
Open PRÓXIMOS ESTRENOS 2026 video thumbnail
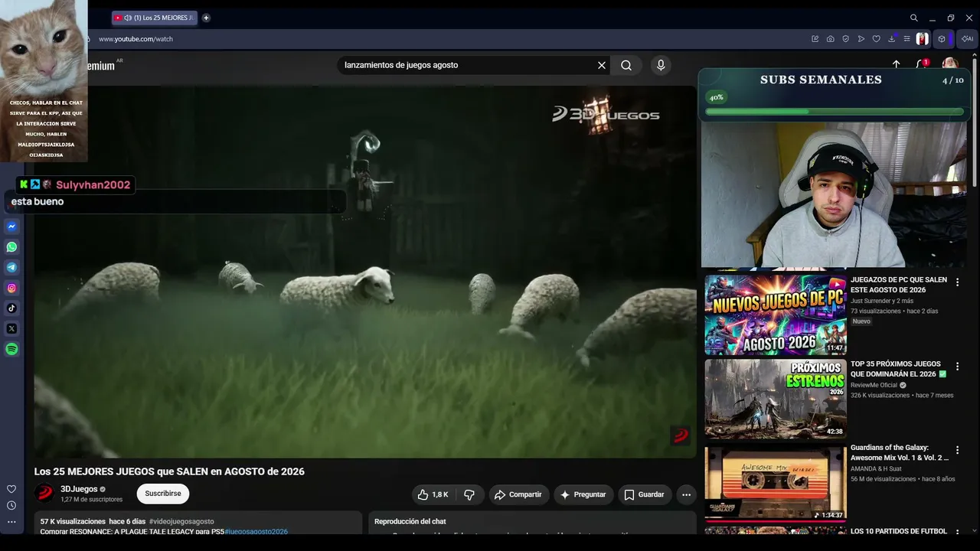click(x=776, y=399)
